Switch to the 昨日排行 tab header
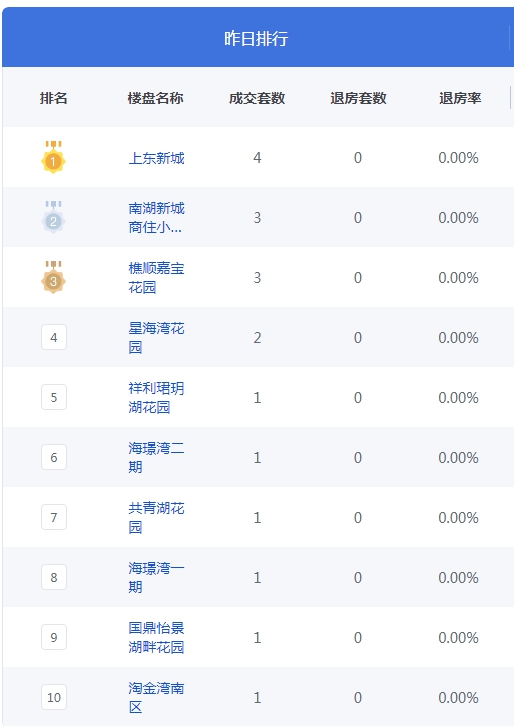514x726 pixels. point(256,38)
